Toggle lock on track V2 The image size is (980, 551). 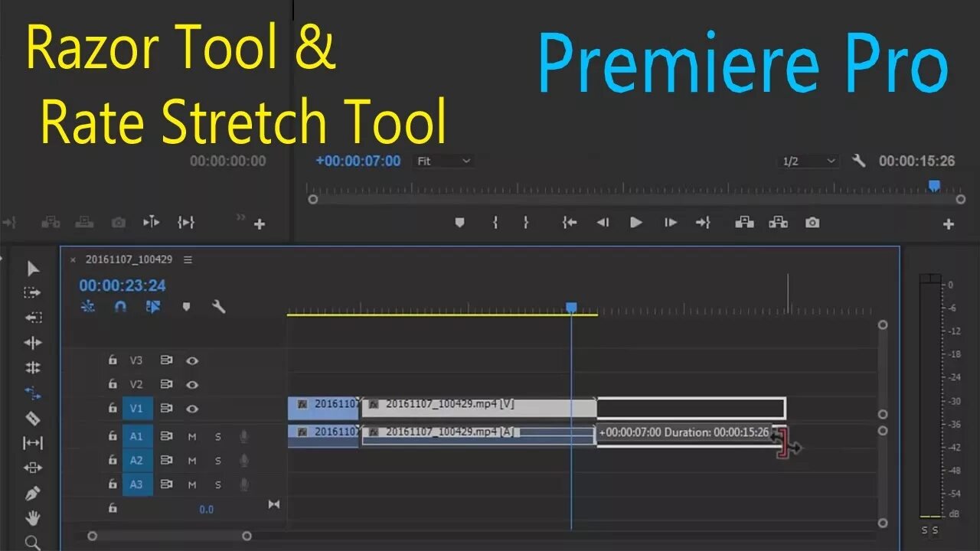coord(113,385)
